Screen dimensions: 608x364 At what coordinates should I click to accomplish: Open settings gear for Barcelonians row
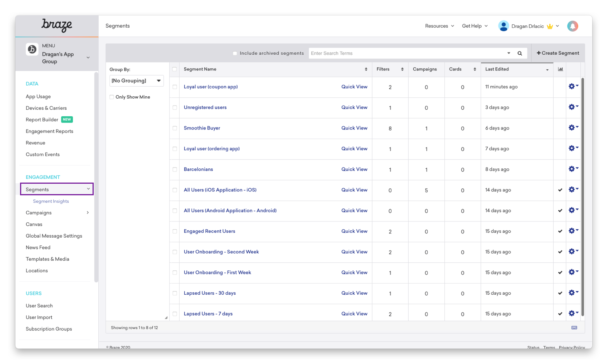(573, 169)
